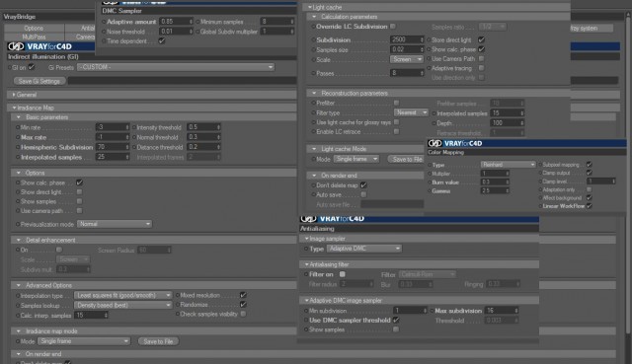Viewport: 632px width, 364px height.
Task: Toggle Subpixel mapping checkbox
Action: (589, 165)
